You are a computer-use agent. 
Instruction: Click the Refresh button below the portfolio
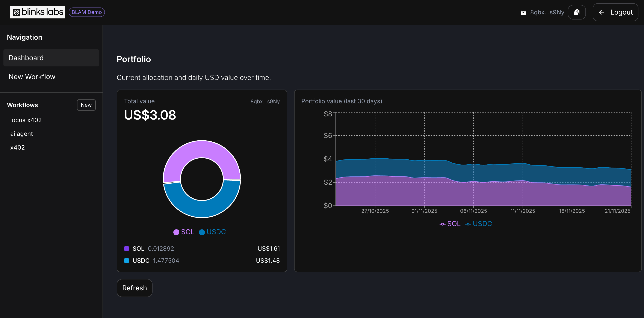point(134,288)
